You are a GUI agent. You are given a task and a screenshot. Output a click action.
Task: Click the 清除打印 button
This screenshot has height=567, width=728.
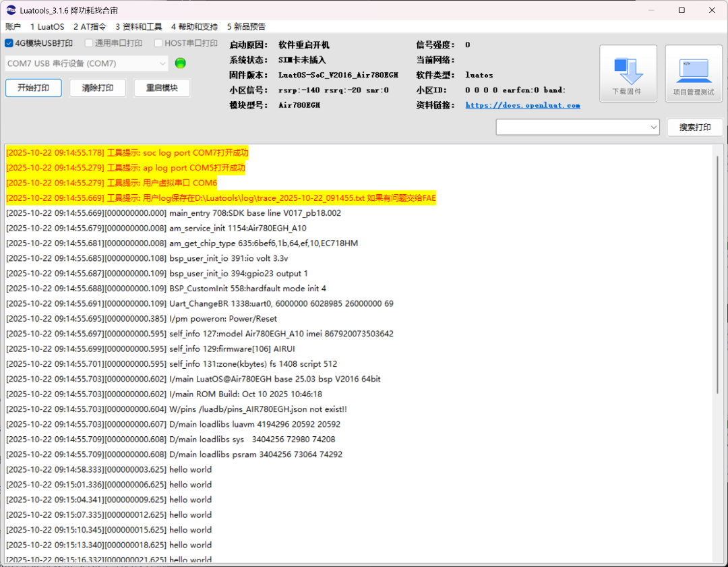(98, 88)
